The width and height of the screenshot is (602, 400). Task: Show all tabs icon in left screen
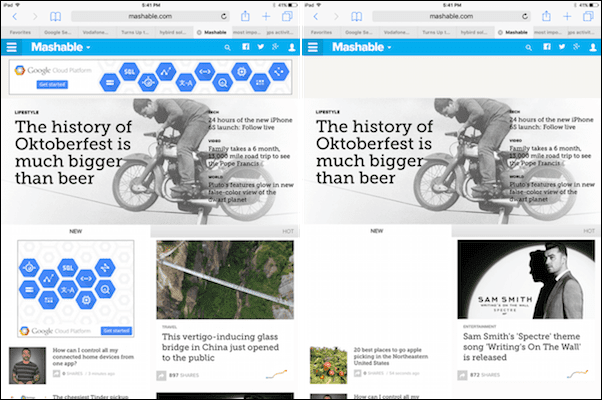287,16
